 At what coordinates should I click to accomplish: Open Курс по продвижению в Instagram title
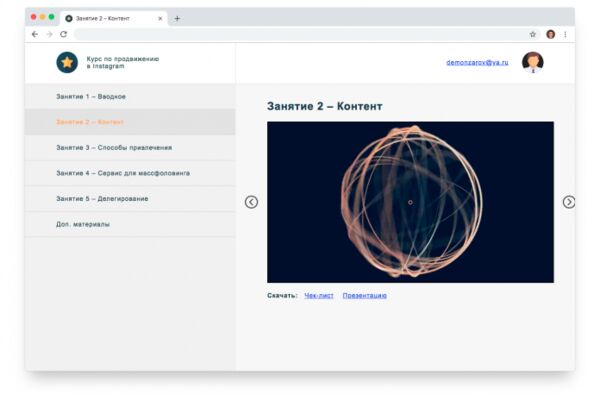(122, 62)
